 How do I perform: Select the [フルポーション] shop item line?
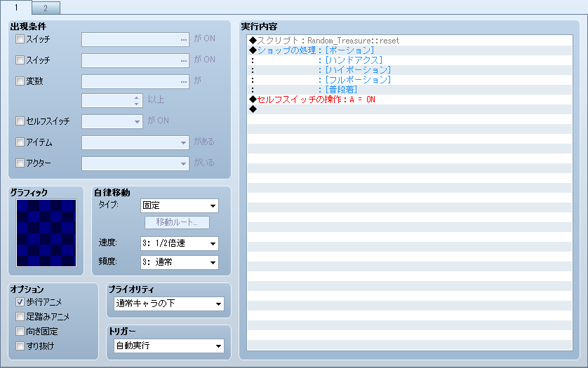410,79
